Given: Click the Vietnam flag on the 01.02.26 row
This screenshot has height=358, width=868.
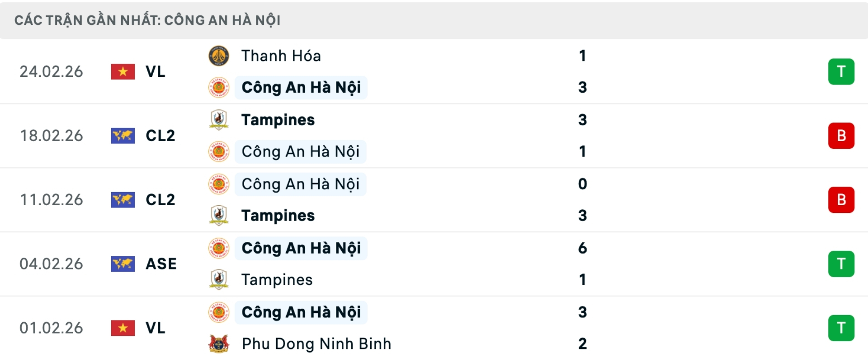Looking at the screenshot, I should pyautogui.click(x=123, y=328).
